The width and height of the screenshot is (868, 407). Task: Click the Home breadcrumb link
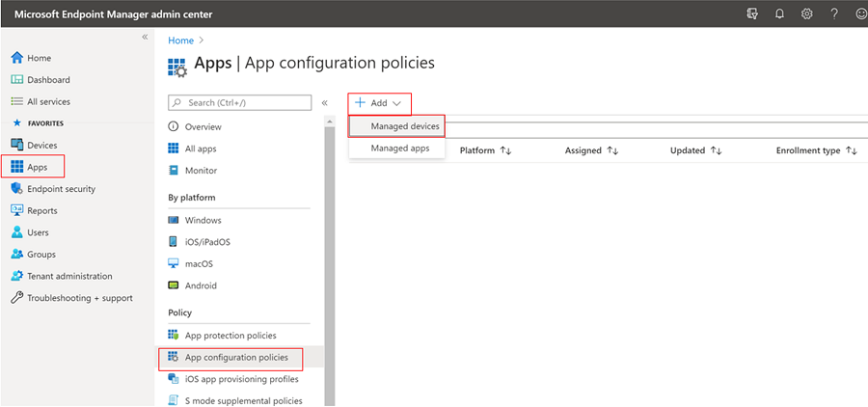[180, 41]
